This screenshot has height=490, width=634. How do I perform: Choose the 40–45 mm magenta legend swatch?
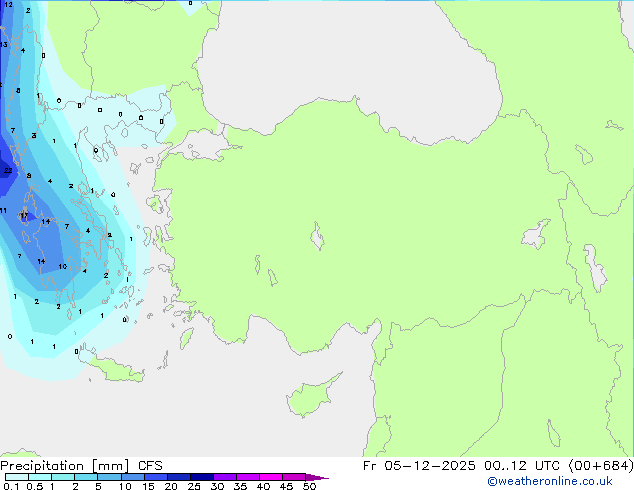point(271,477)
